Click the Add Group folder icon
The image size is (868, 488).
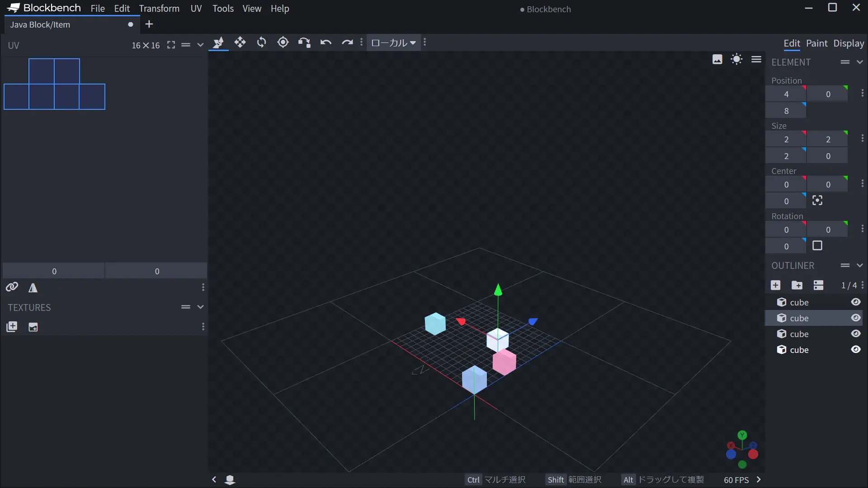(x=797, y=285)
